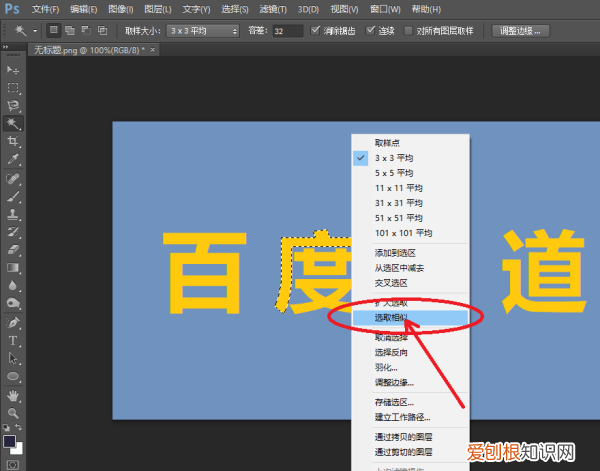600x471 pixels.
Task: Click the Intersect with Selection mode icon
Action: click(102, 30)
